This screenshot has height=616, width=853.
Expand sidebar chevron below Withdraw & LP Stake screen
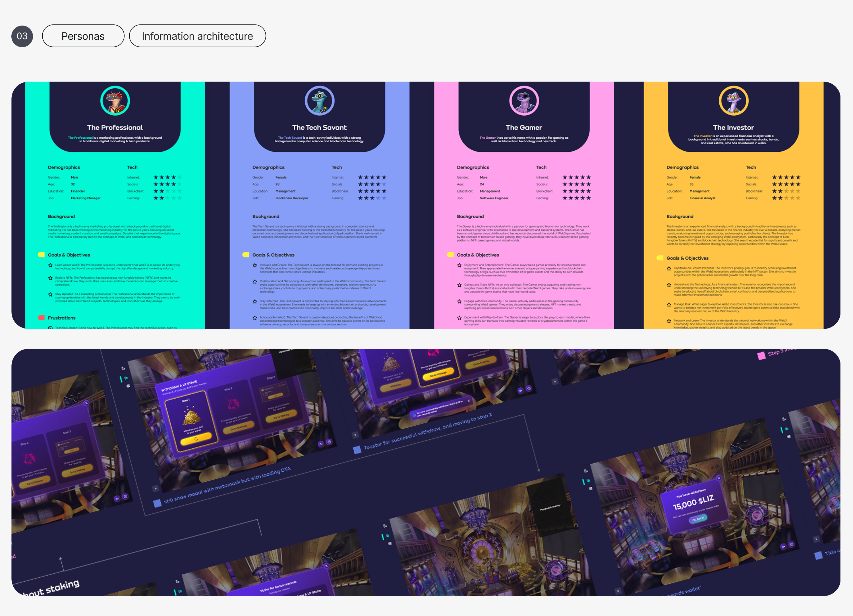coord(155,489)
